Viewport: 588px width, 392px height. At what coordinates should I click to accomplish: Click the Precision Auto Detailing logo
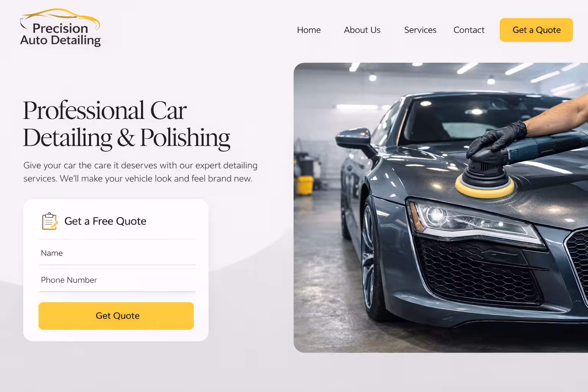[60, 28]
